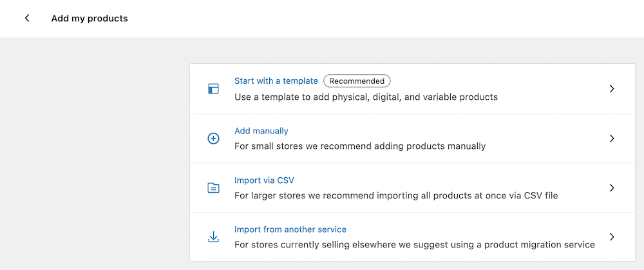
Task: Expand the Start with a template chevron
Action: [x=612, y=89]
